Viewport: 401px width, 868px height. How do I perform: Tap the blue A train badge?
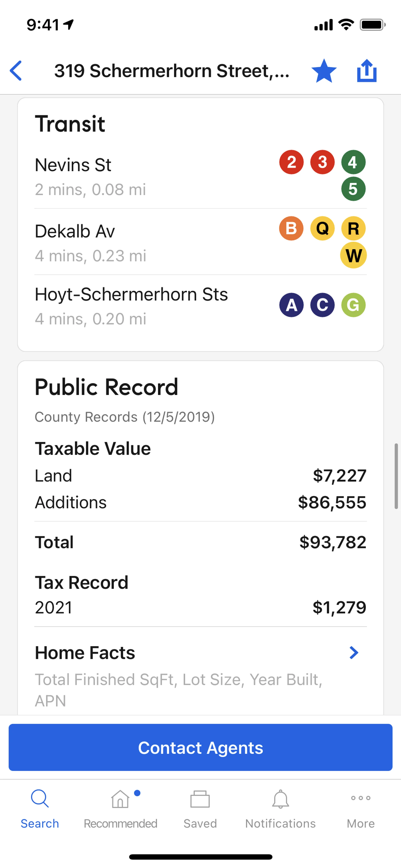pos(292,305)
